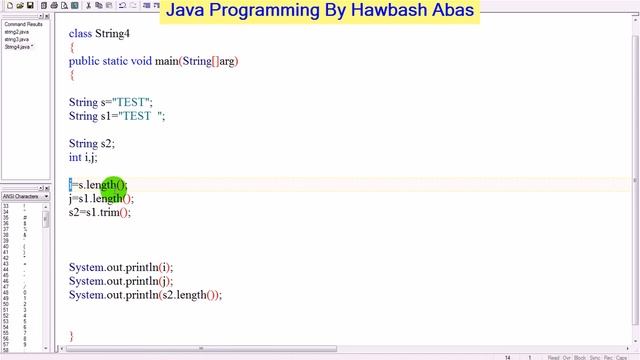The height and width of the screenshot is (360, 640).
Task: Click the editor vertical scrollbar down arrow
Action: click(635, 341)
